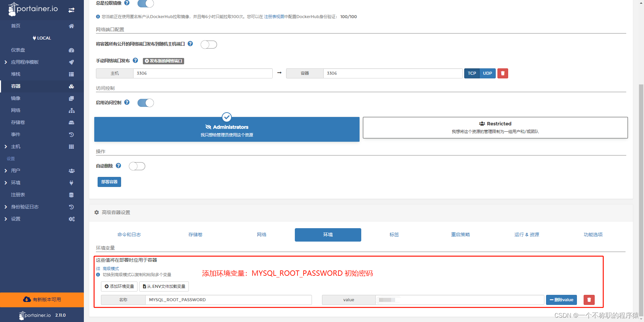Select 镜像 (Images) in the sidebar
Viewport: 644px width, 322px height.
[15, 98]
